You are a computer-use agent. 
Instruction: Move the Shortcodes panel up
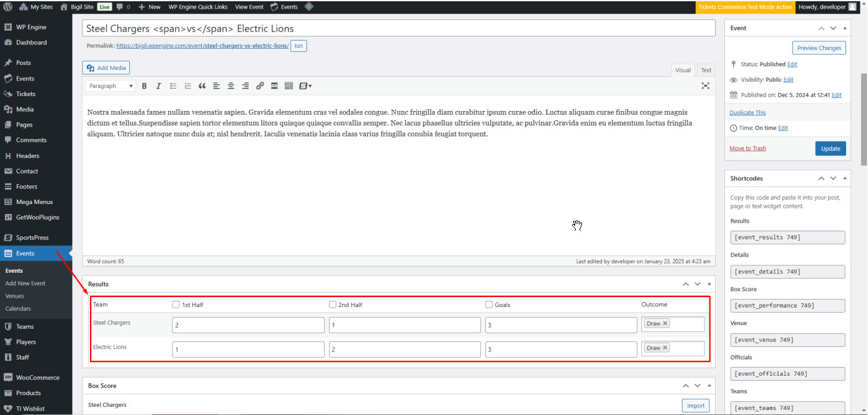pos(822,178)
